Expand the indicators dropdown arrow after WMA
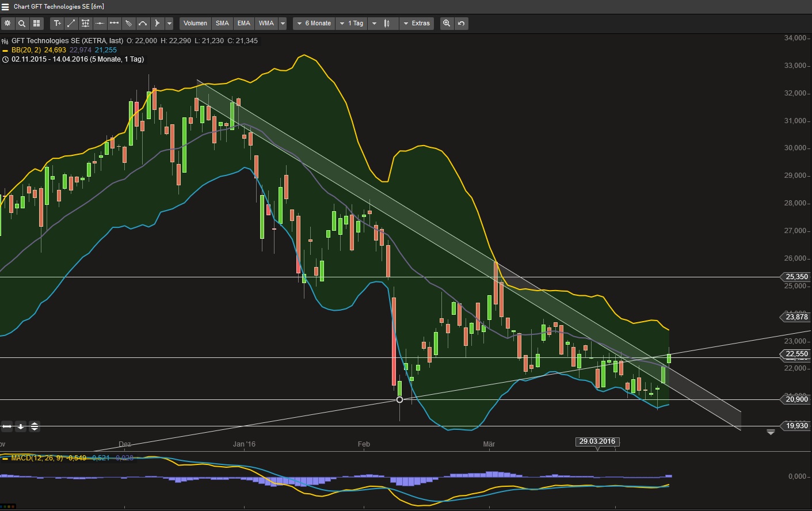Image resolution: width=812 pixels, height=511 pixels. 283,24
